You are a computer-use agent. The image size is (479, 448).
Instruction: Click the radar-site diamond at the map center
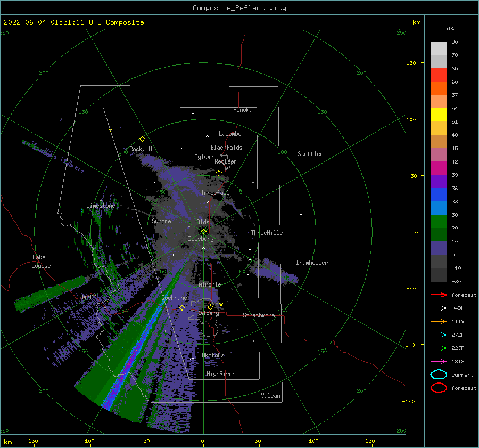pyautogui.click(x=203, y=232)
